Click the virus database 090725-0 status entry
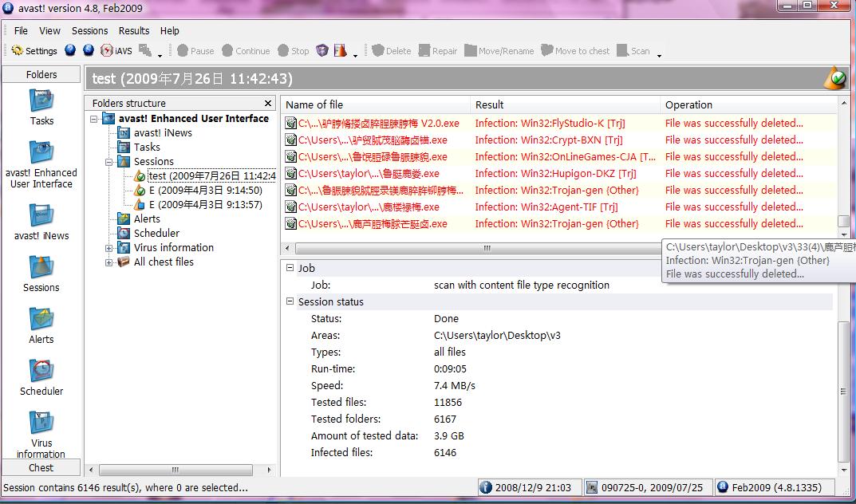This screenshot has height=504, width=856. click(x=649, y=487)
